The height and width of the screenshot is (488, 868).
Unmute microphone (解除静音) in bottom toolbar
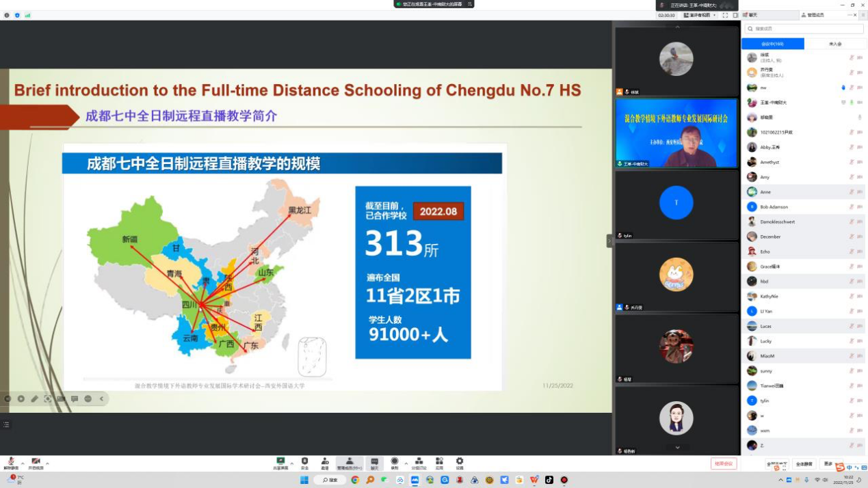coord(11,463)
